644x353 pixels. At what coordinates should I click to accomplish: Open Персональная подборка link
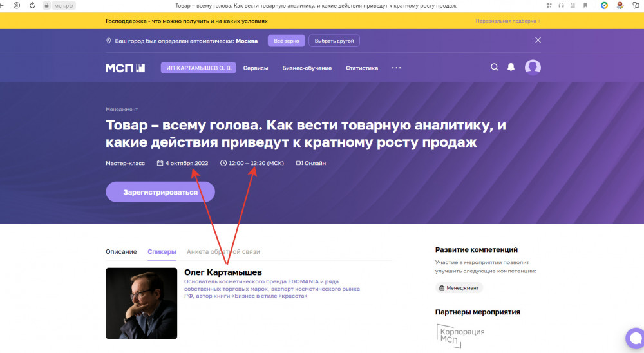coord(507,21)
